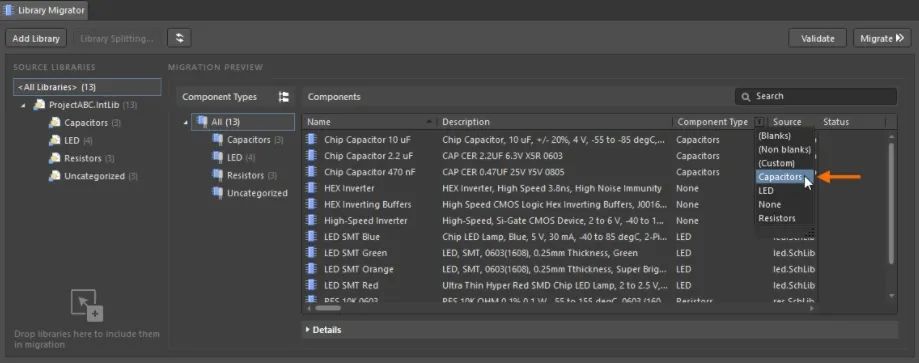Click the components list vertical scrollbar
Screen dimensions: 919x363
[x=891, y=202]
